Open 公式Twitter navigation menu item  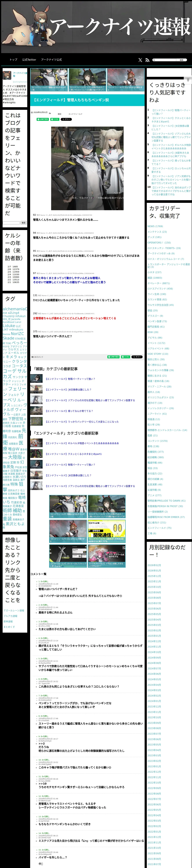coord(29,60)
